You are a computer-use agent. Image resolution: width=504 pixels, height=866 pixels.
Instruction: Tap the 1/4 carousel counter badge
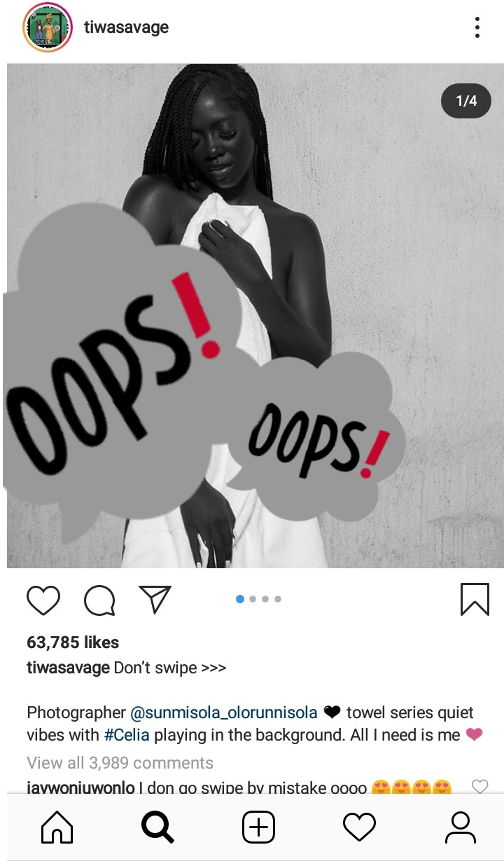[x=466, y=101]
